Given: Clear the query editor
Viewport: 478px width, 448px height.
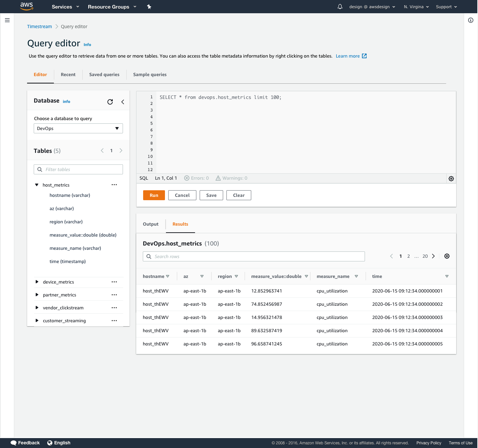Looking at the screenshot, I should [239, 195].
